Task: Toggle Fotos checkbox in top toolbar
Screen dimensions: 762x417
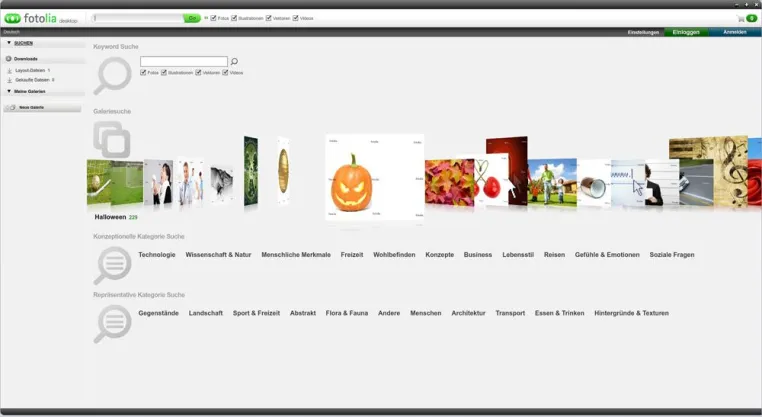Action: (213, 18)
